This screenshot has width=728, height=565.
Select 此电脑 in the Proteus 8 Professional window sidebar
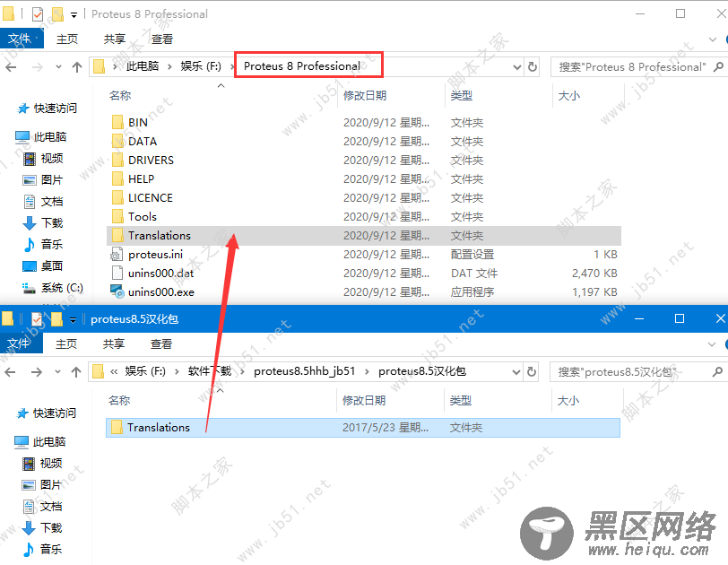tap(41, 136)
